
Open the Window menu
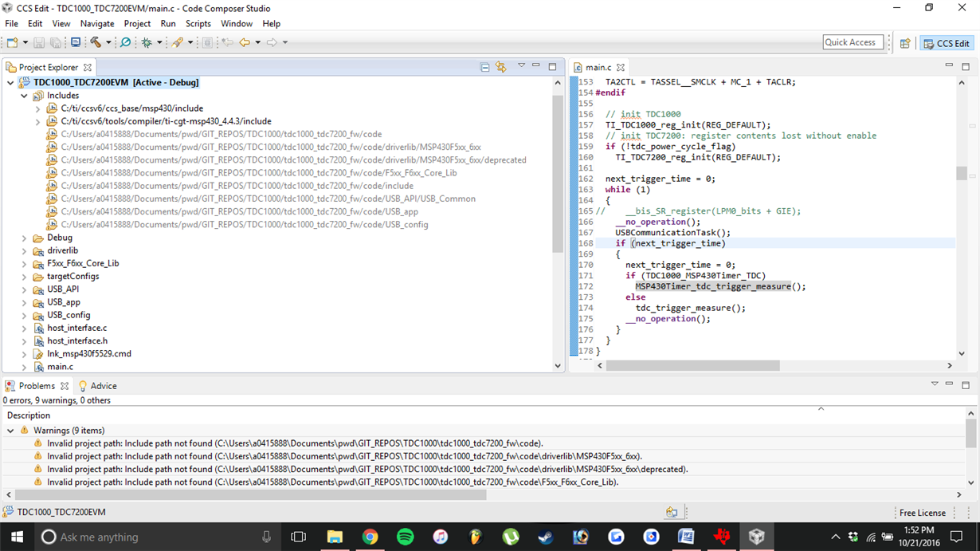click(x=237, y=24)
